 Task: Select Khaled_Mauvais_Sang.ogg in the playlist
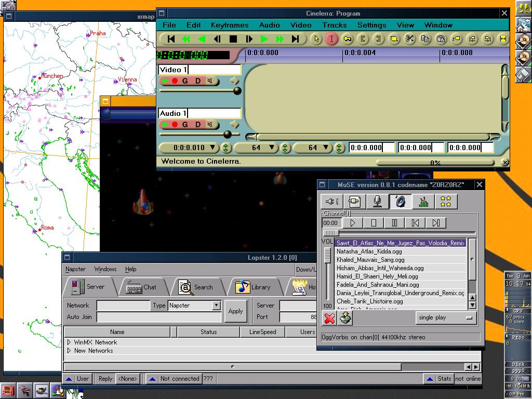(370, 260)
